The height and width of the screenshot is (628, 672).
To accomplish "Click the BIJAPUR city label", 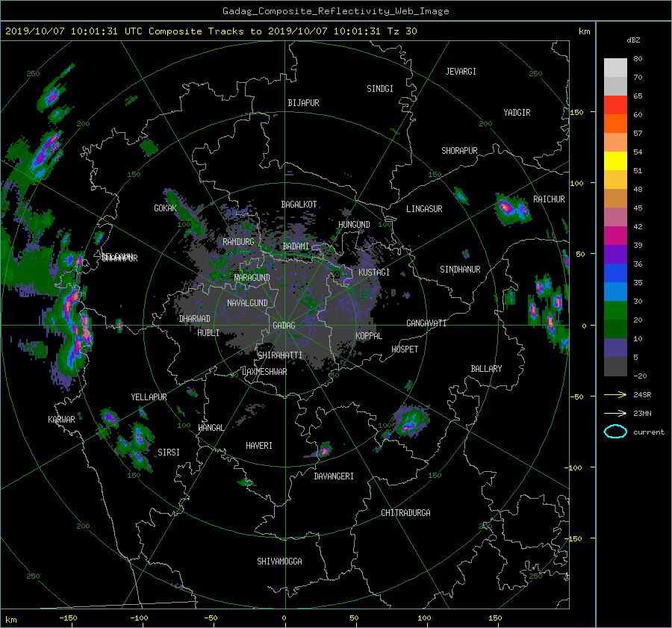I will [x=303, y=103].
